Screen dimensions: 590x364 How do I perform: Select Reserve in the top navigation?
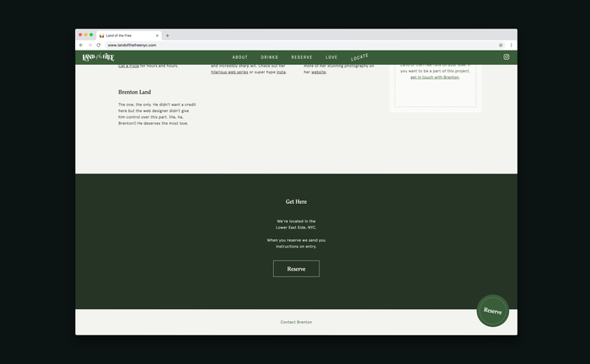coord(302,57)
